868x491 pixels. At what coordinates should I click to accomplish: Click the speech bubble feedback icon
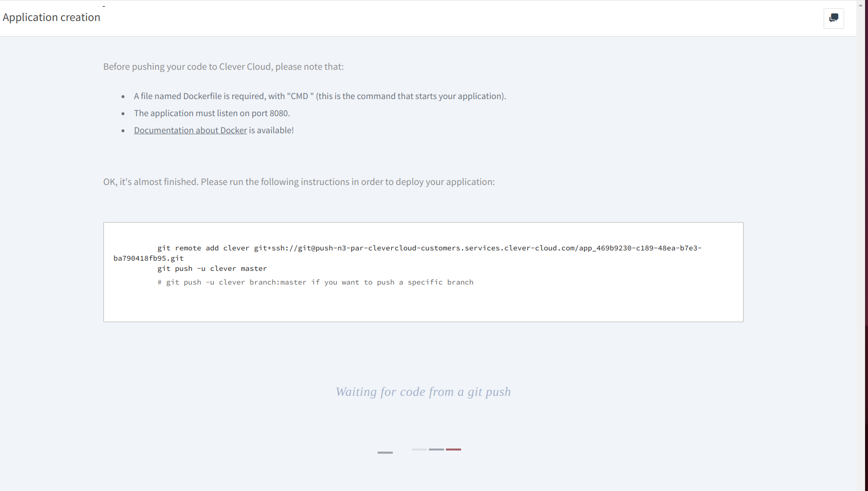pos(833,18)
